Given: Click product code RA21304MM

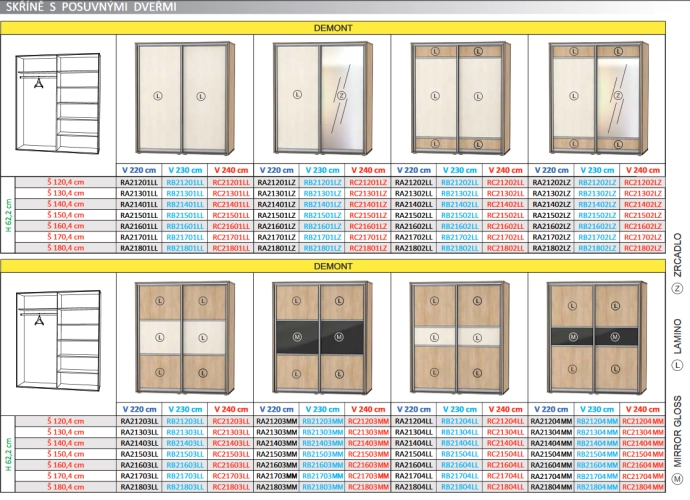Looking at the screenshot, I should [551, 432].
